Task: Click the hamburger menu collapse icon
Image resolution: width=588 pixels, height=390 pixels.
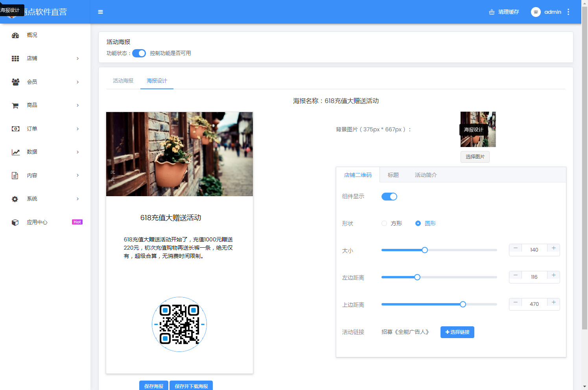Action: (x=100, y=12)
